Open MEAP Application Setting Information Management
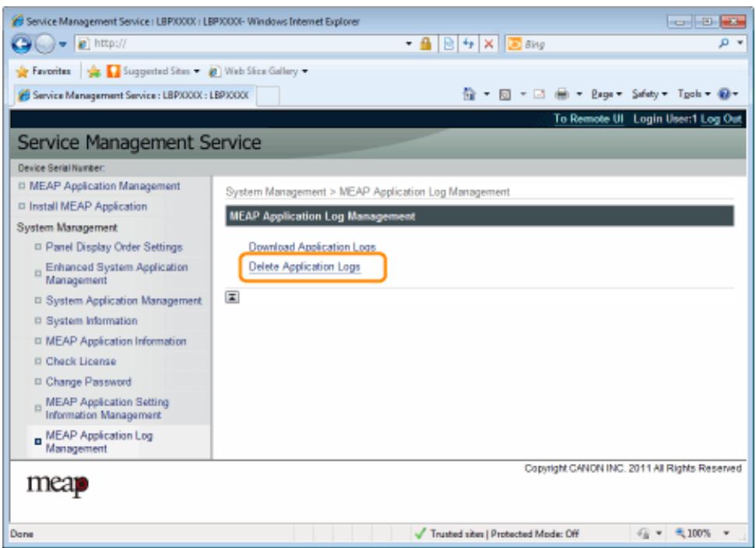 tap(107, 408)
